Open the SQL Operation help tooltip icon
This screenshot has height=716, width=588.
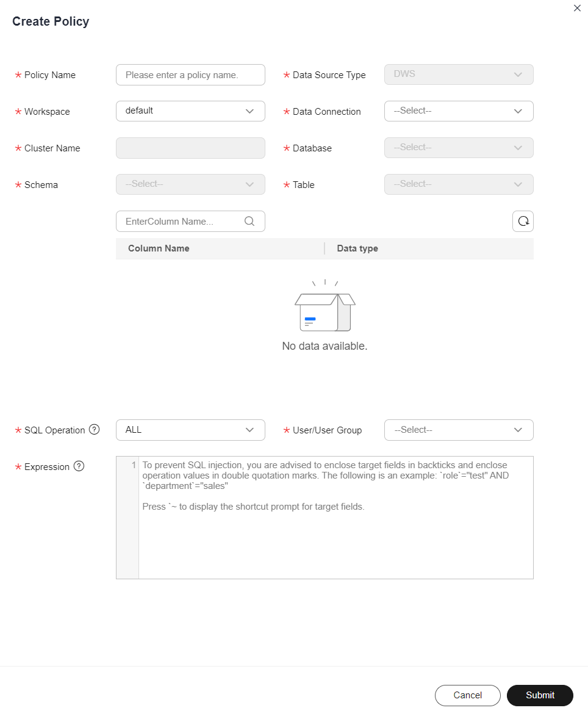coord(94,430)
